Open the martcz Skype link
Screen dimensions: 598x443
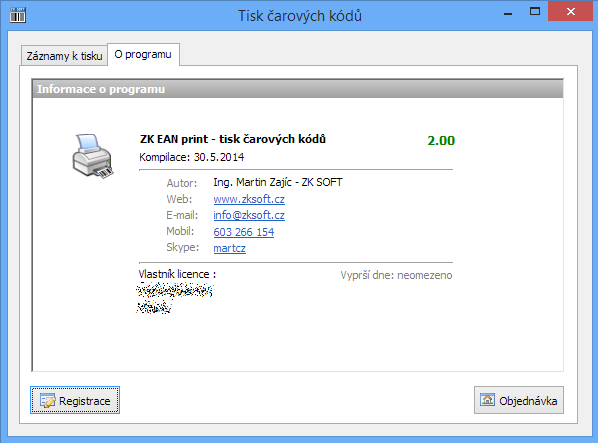(230, 248)
